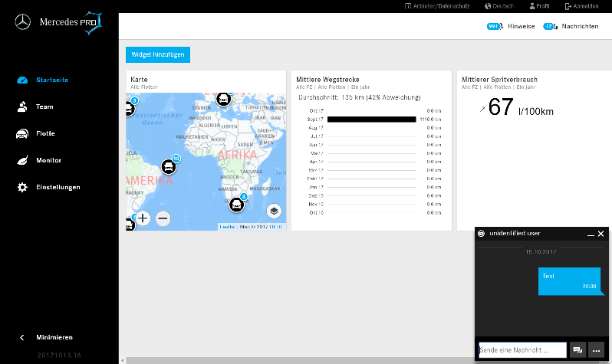
Task: Click vehicle cluster marker with 10 badge
Action: (x=169, y=166)
